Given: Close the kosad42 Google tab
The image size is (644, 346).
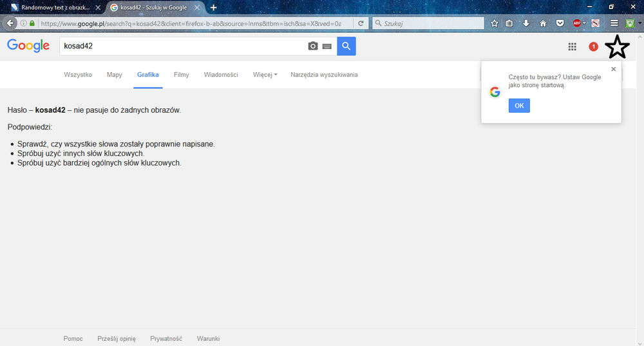Looking at the screenshot, I should coord(196,7).
